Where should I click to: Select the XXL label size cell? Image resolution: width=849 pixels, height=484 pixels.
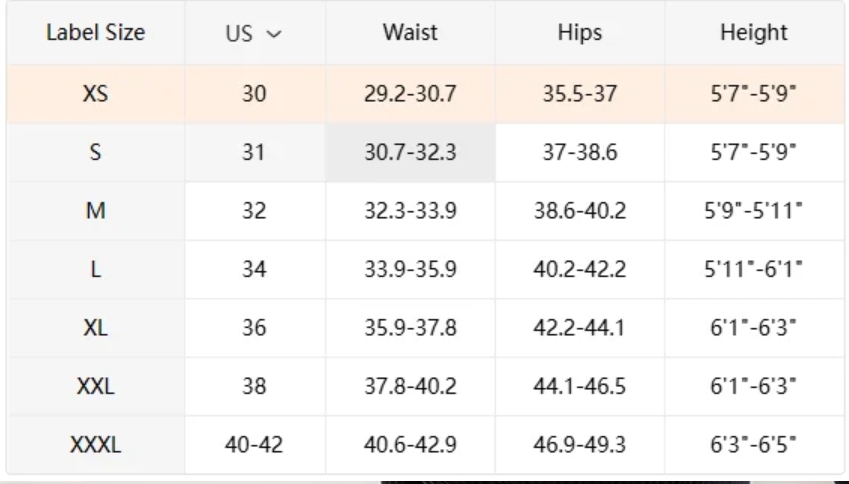click(96, 387)
